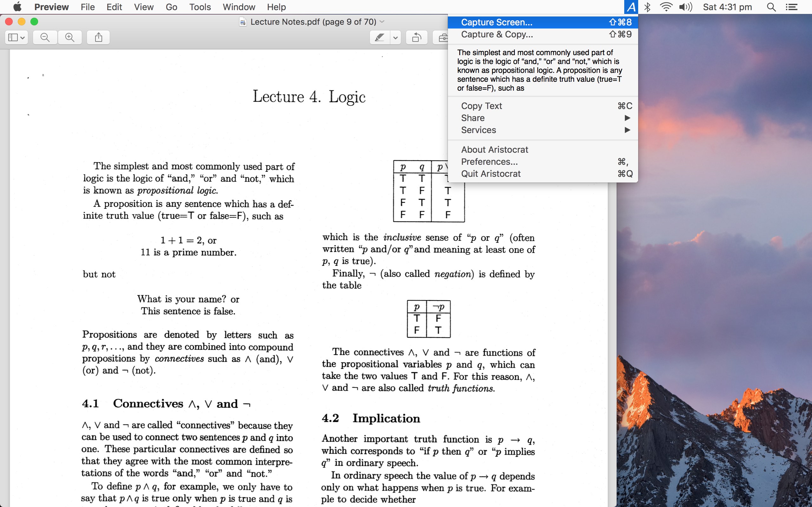The image size is (812, 507).
Task: Open the Tools menu
Action: tap(200, 7)
